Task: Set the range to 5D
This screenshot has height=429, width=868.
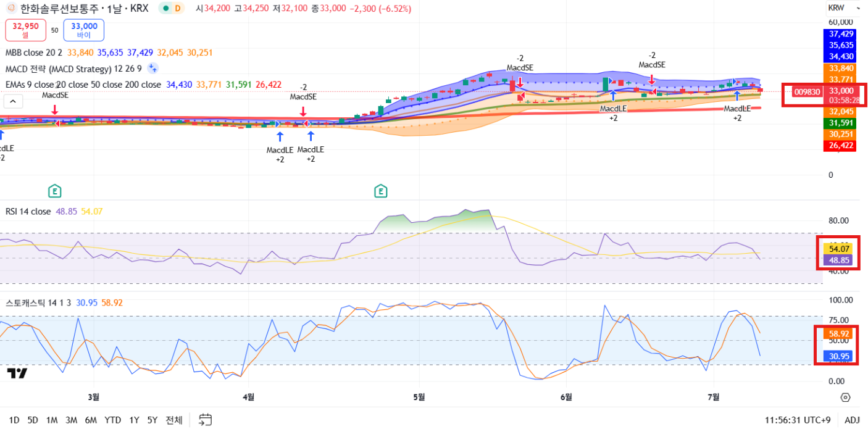Action: (33, 420)
